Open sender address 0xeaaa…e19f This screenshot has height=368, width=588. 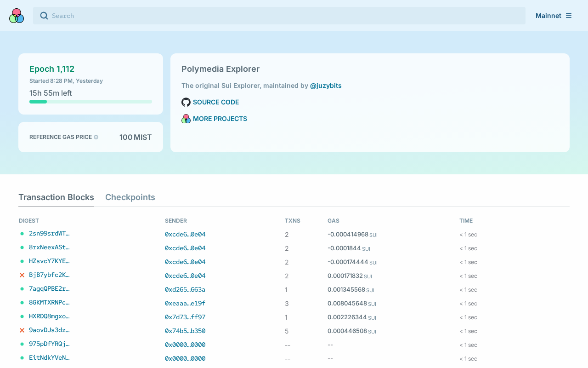185,304
